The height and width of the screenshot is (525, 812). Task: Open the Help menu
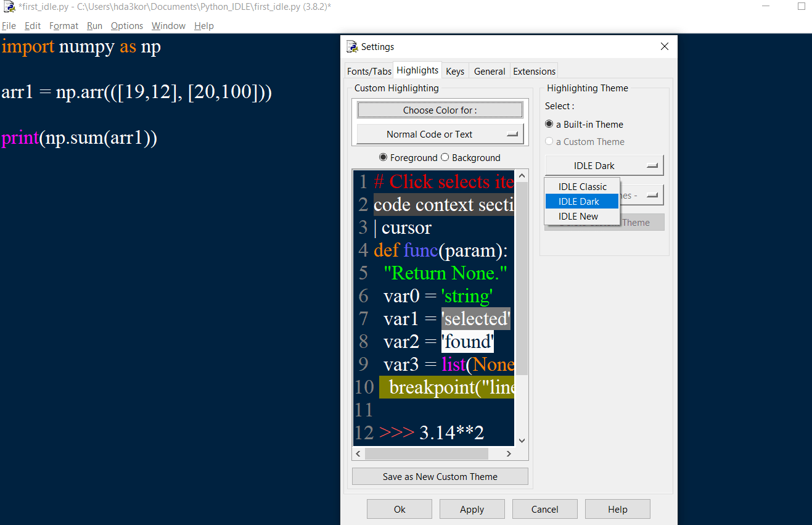tap(204, 26)
